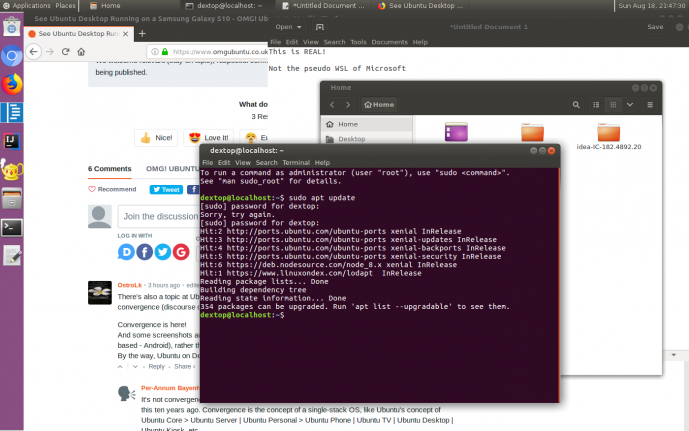Share via the Tweet button
This screenshot has width=689, height=431.
point(166,189)
